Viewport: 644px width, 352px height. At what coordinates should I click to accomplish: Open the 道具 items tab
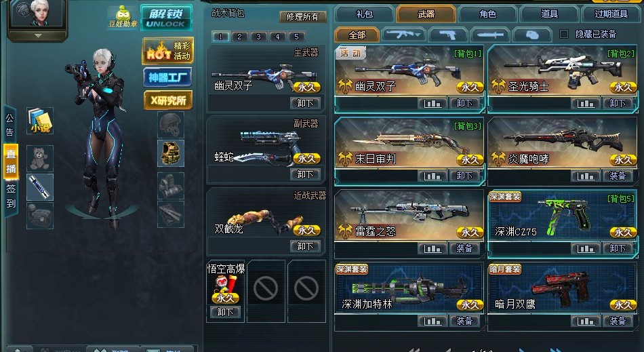[549, 14]
